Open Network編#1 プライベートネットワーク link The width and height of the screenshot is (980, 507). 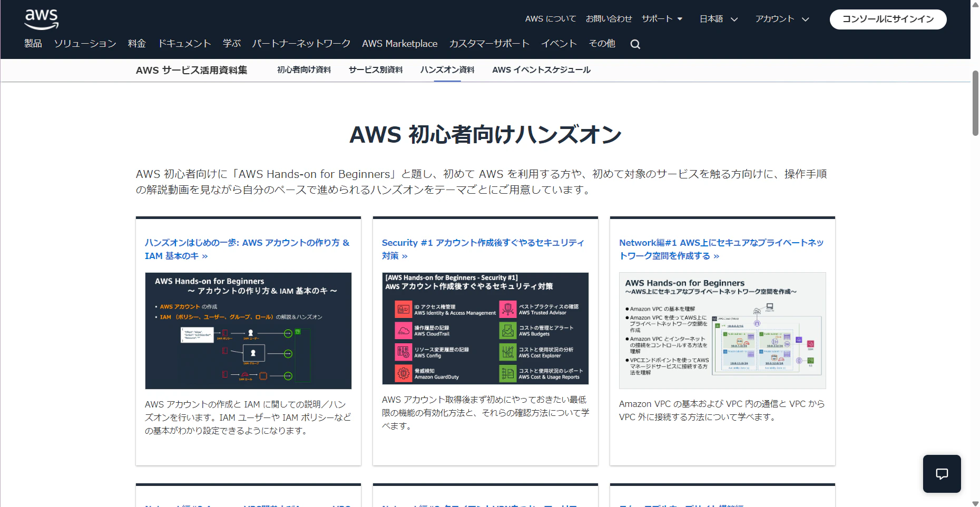point(721,249)
